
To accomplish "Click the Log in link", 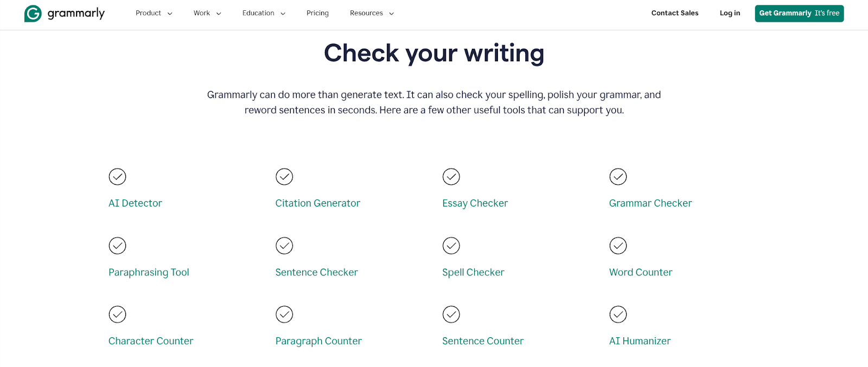I will pos(730,13).
